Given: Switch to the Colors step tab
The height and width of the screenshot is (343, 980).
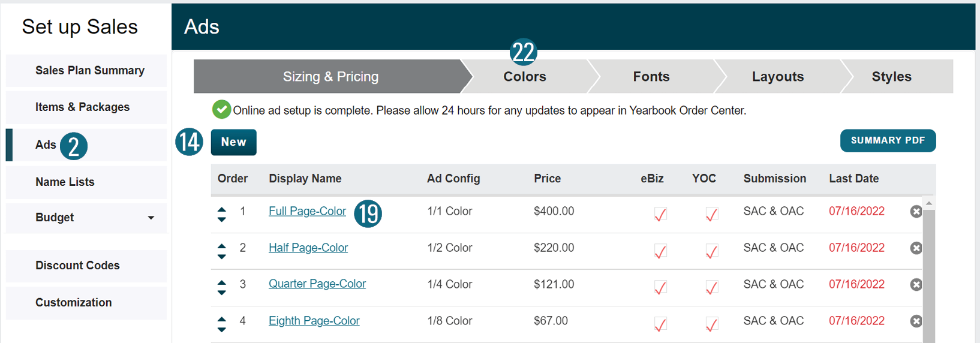Looking at the screenshot, I should pos(525,77).
